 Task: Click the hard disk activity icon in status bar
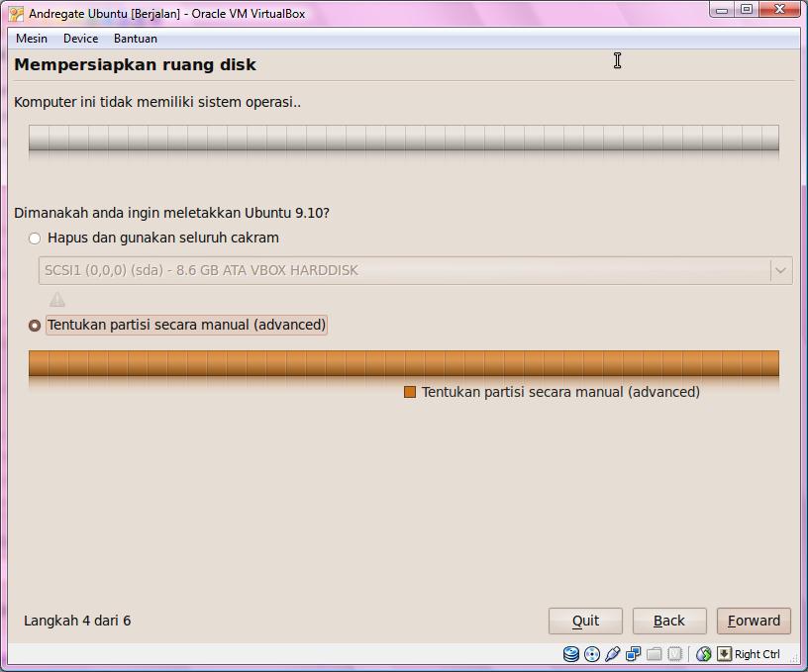pyautogui.click(x=571, y=654)
